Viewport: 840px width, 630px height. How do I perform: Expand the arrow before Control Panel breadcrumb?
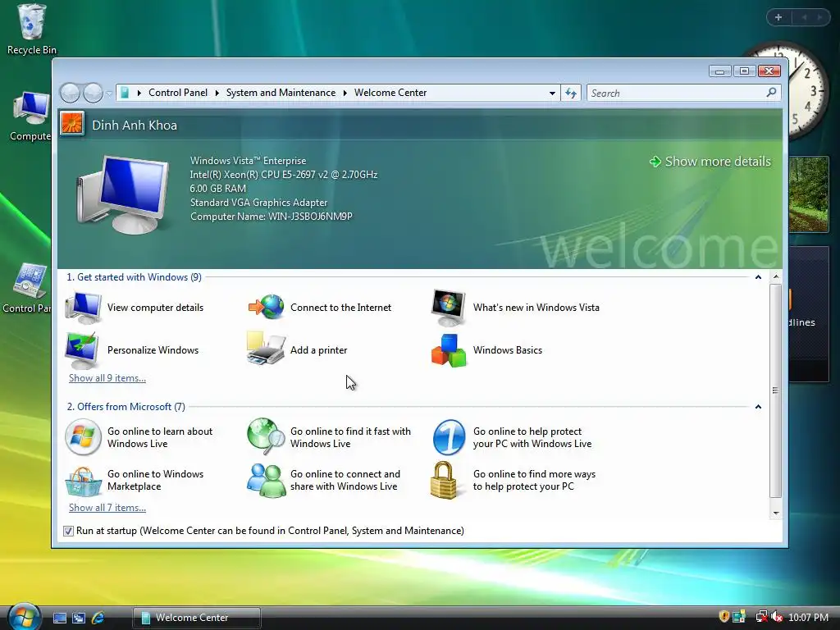click(139, 93)
